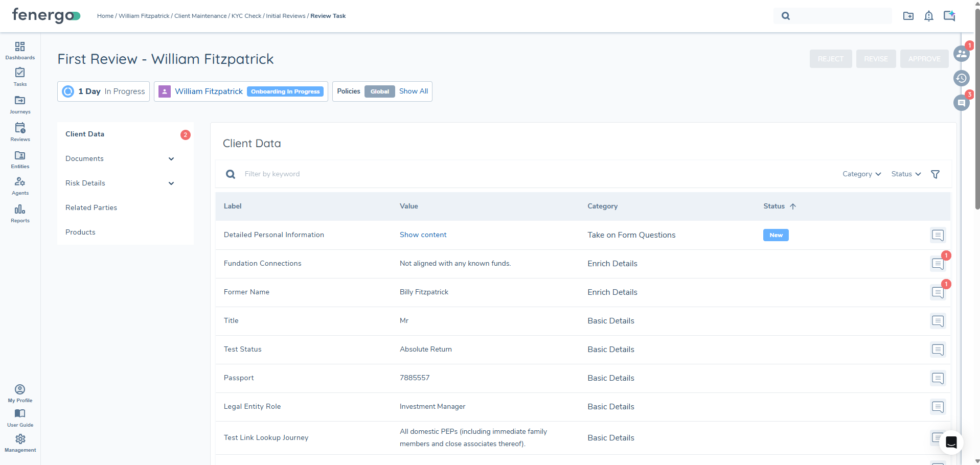The image size is (980, 465).
Task: Open the Dashboards sidebar icon
Action: coord(20,50)
